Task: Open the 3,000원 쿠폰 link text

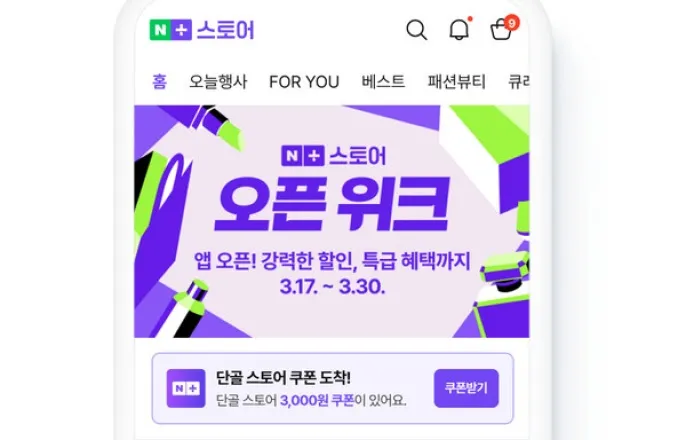Action: [317, 400]
